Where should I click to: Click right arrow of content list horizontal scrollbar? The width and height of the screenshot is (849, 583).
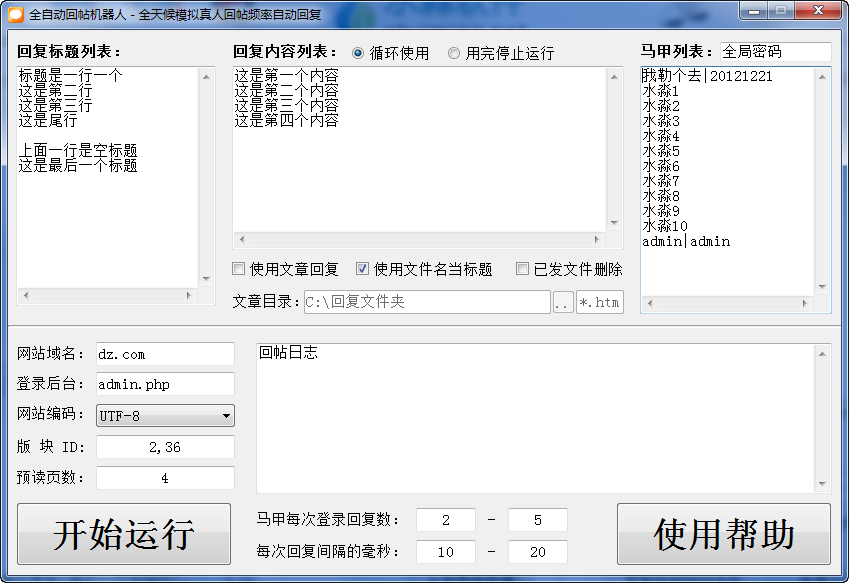point(597,239)
